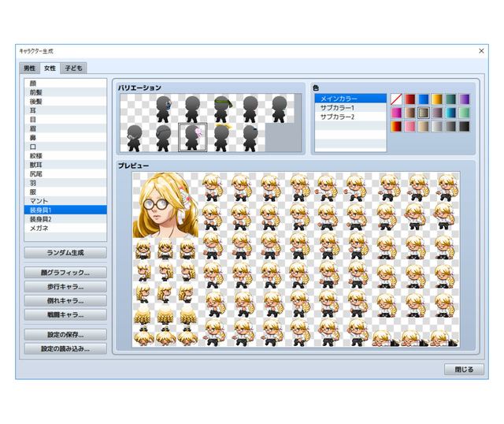Pick the dark teal color swatch

pos(450,99)
